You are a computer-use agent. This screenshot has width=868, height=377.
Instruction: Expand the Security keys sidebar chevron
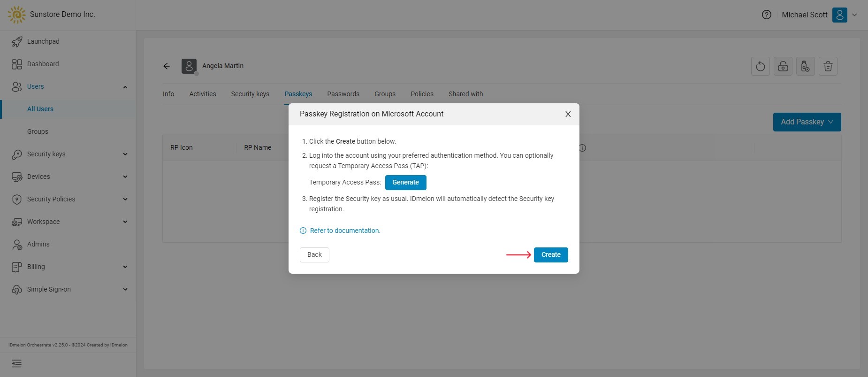click(125, 154)
